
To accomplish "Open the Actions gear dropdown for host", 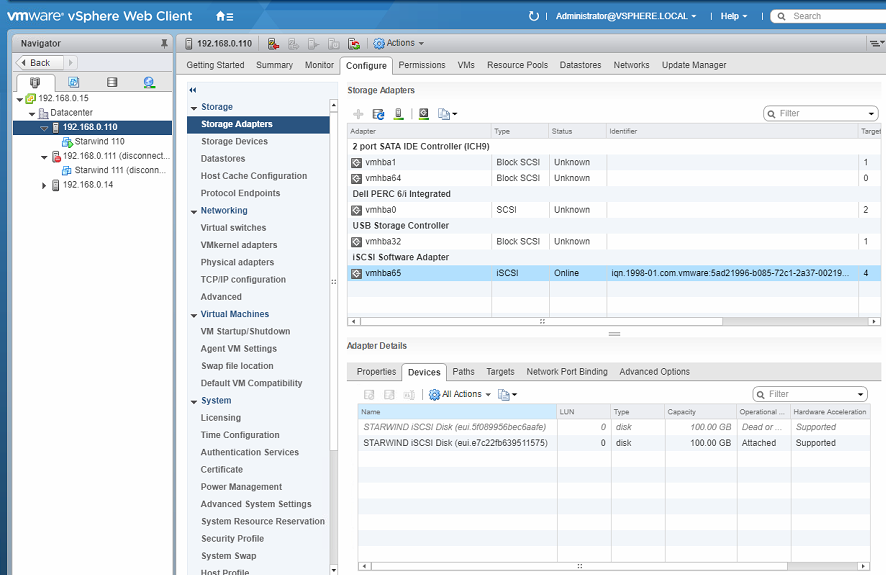I will (x=398, y=43).
